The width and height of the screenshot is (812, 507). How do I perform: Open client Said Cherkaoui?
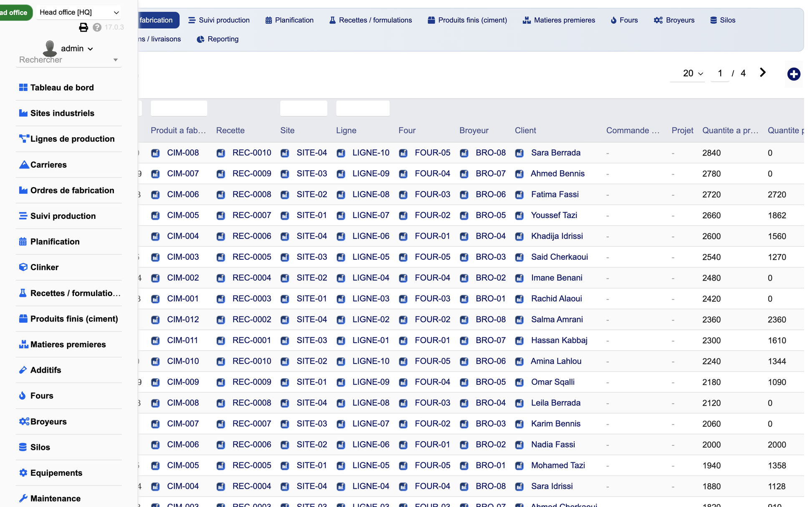click(559, 257)
